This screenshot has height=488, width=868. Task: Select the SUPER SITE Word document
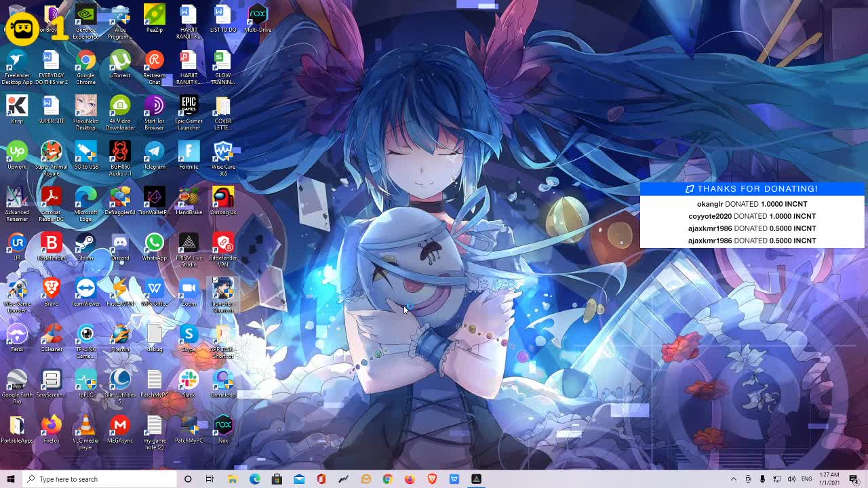[x=51, y=110]
